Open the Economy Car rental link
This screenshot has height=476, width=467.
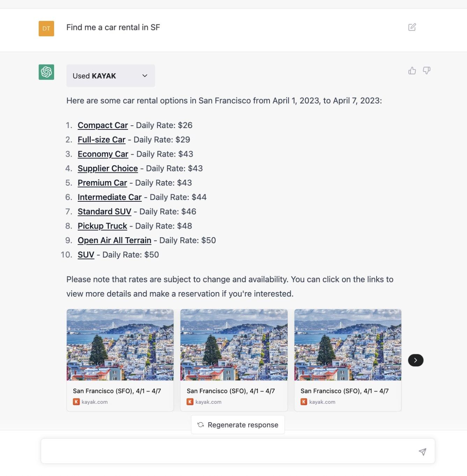tap(103, 154)
